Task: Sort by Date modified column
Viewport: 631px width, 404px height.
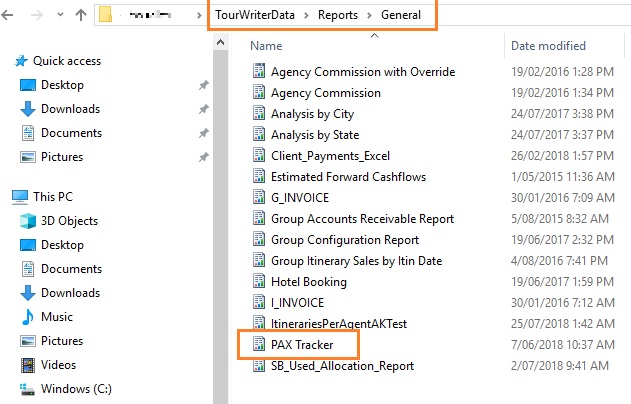Action: pos(548,46)
